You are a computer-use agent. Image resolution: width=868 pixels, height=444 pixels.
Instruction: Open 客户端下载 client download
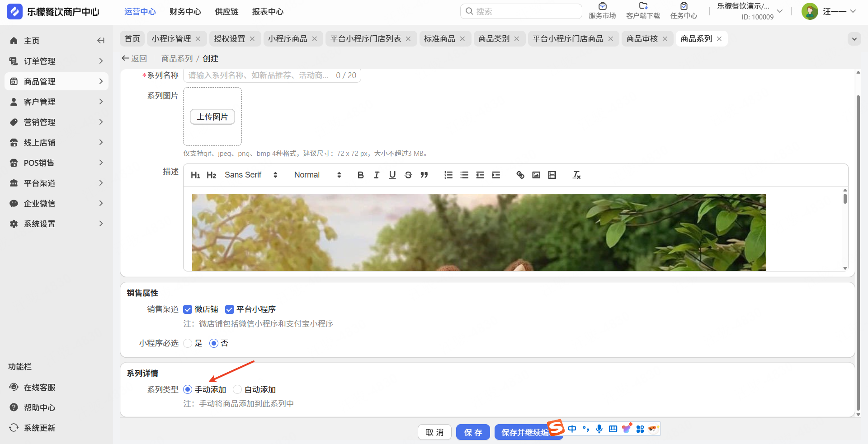click(643, 11)
